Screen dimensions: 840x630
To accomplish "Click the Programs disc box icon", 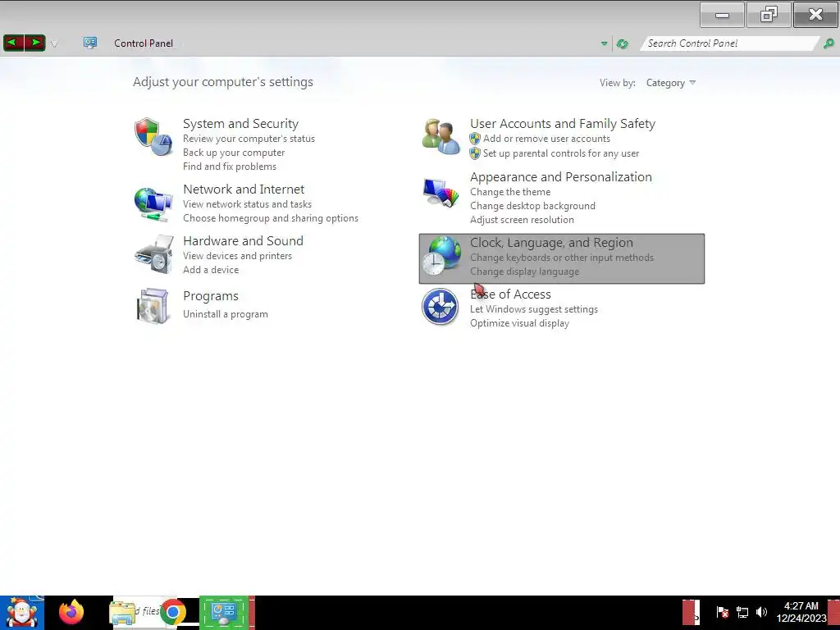I will (x=153, y=306).
